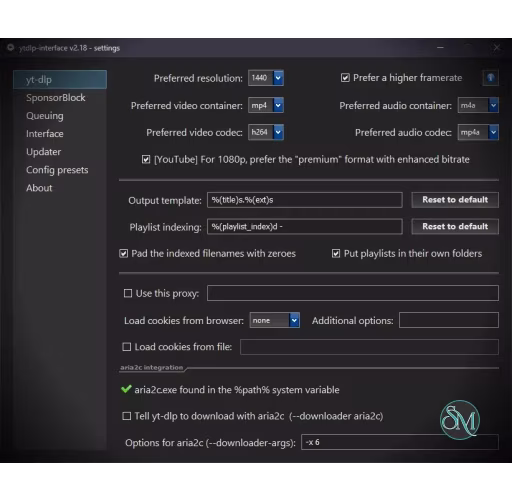Select the yt-dlp settings tab
Viewport: 512px width, 500px height.
click(x=60, y=79)
